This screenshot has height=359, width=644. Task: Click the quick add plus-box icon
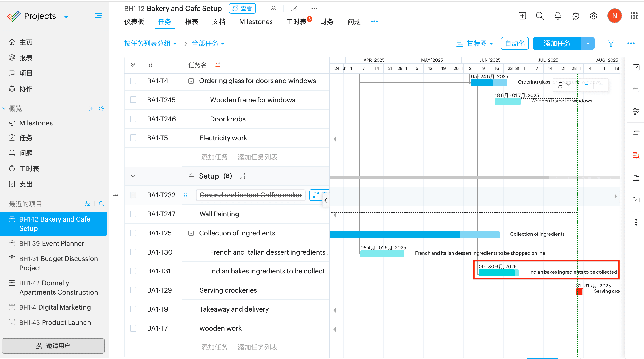(522, 16)
